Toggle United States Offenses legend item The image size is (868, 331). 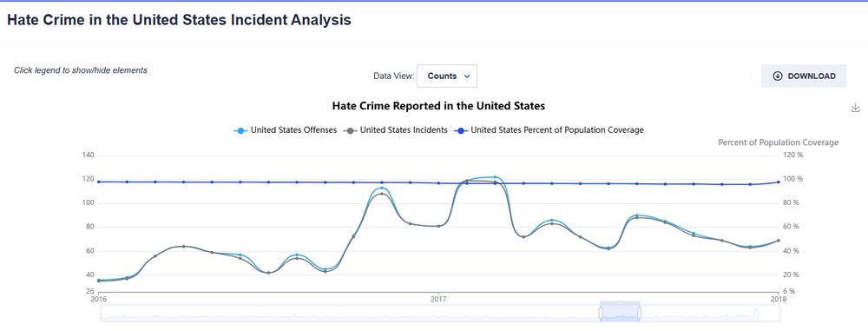285,130
